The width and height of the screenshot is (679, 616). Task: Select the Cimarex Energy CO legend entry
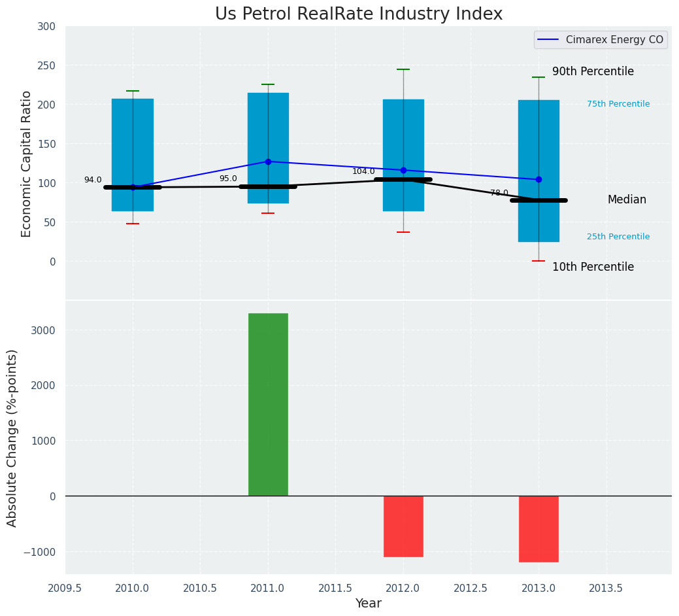point(601,40)
